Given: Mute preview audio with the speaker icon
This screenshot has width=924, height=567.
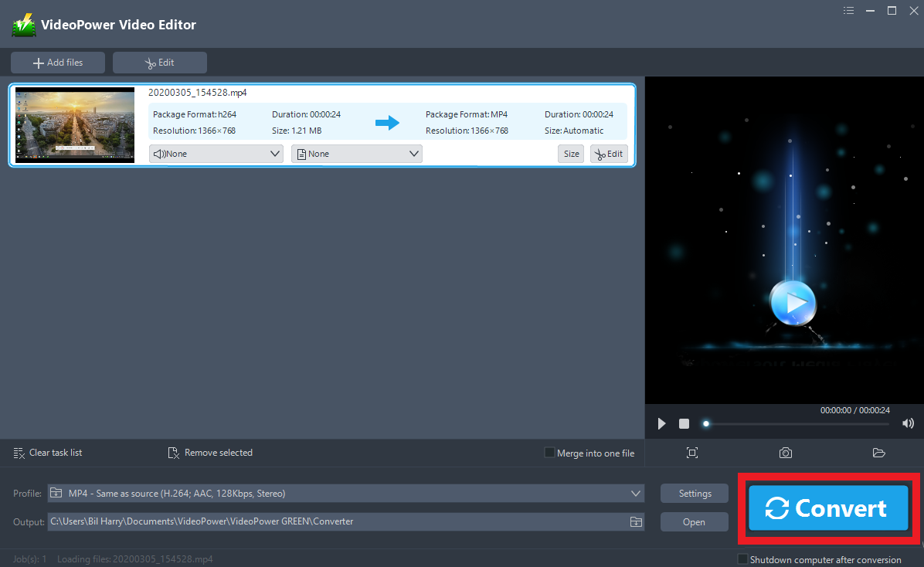Looking at the screenshot, I should point(908,423).
